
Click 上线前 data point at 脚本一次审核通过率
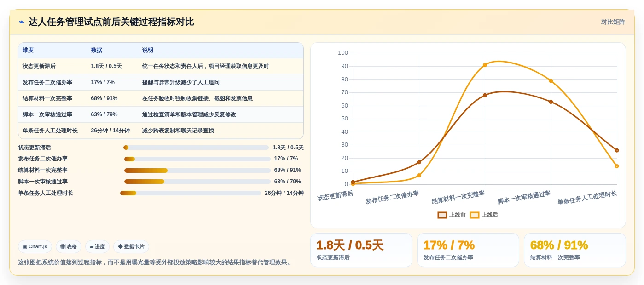coord(551,102)
